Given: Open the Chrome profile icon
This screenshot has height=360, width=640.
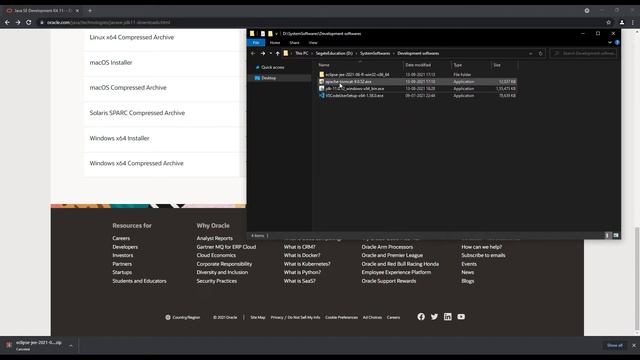Looking at the screenshot, I should [x=622, y=22].
